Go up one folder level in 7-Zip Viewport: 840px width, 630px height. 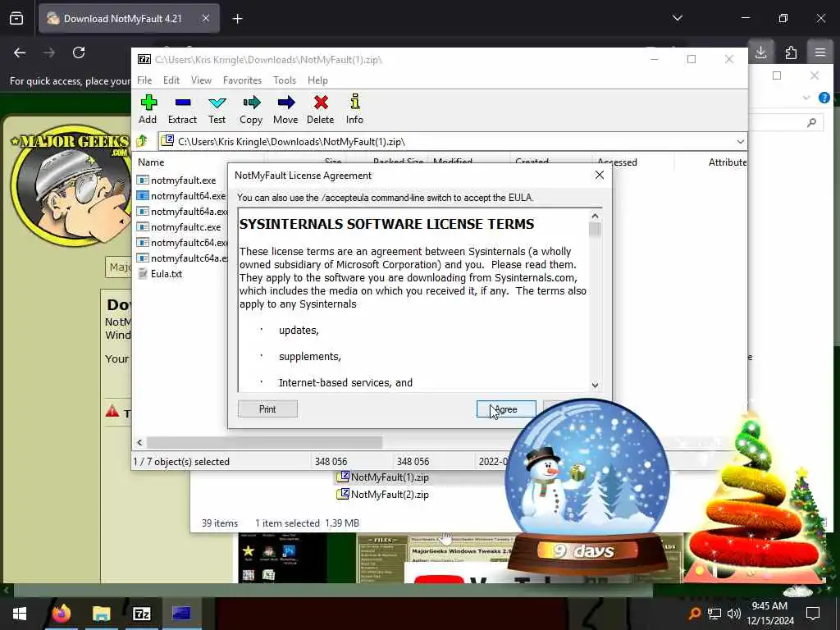[142, 141]
